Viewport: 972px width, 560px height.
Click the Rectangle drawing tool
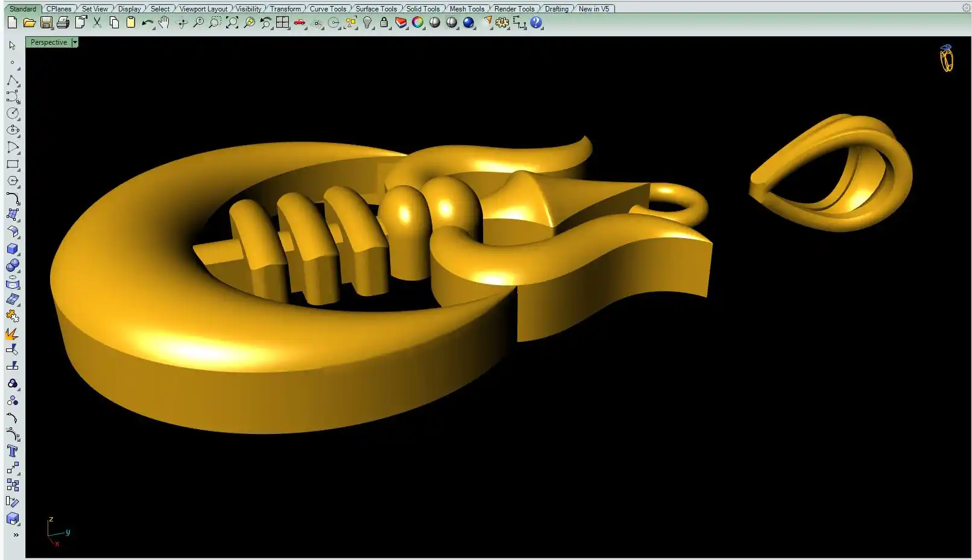click(12, 164)
